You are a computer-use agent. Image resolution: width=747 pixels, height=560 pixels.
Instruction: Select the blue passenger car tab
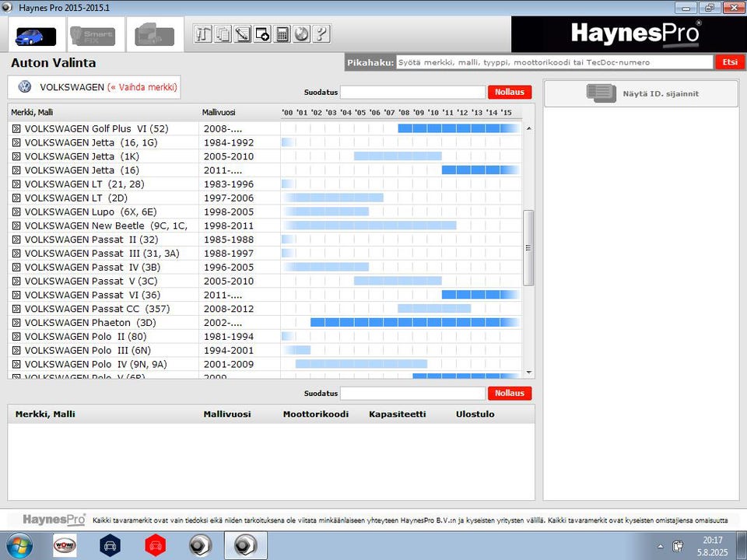[x=36, y=37]
